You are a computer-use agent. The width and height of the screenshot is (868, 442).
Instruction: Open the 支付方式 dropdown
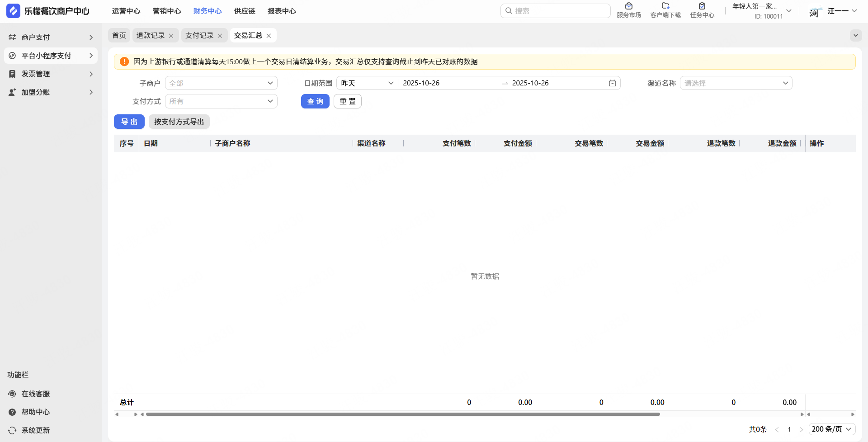[x=221, y=101]
